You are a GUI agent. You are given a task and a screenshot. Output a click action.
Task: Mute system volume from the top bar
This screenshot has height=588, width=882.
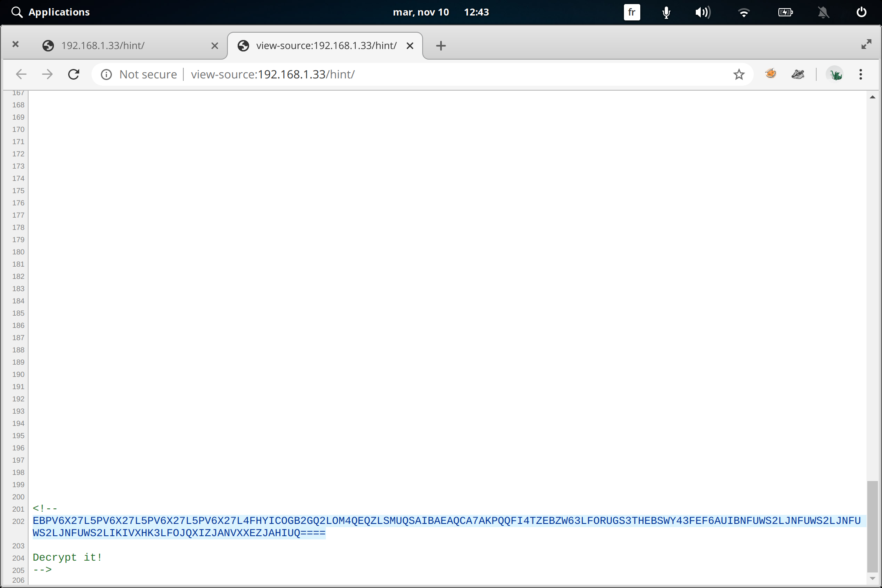(703, 12)
